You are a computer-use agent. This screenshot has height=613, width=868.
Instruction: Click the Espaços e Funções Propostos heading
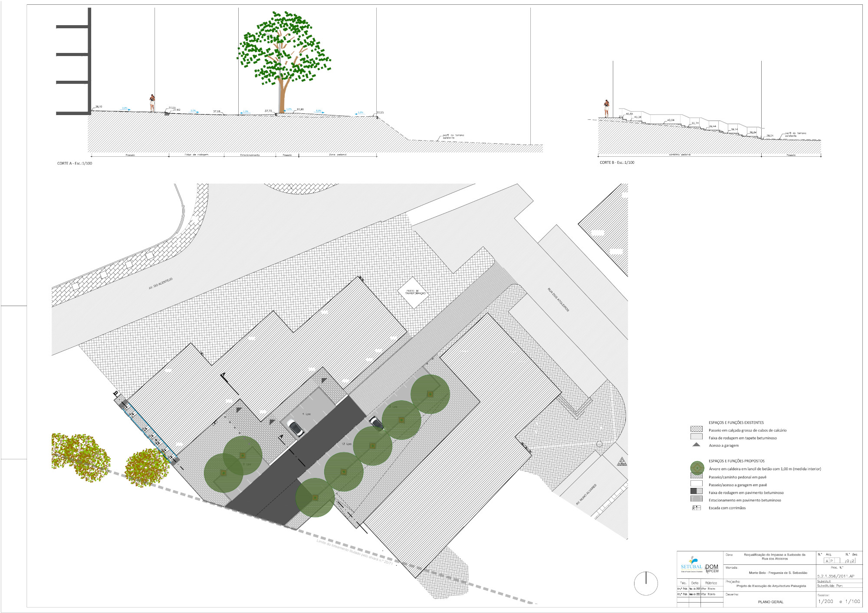click(x=736, y=461)
